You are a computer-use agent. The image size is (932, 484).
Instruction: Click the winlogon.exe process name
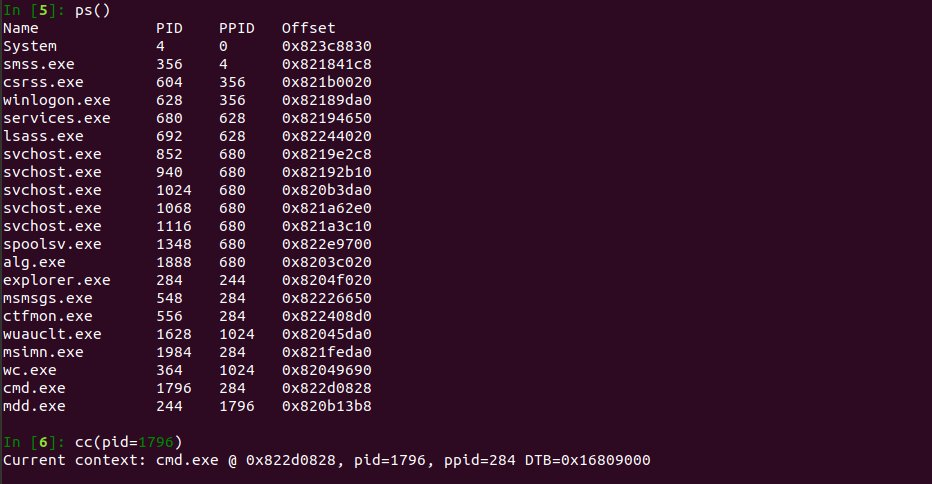pos(56,100)
